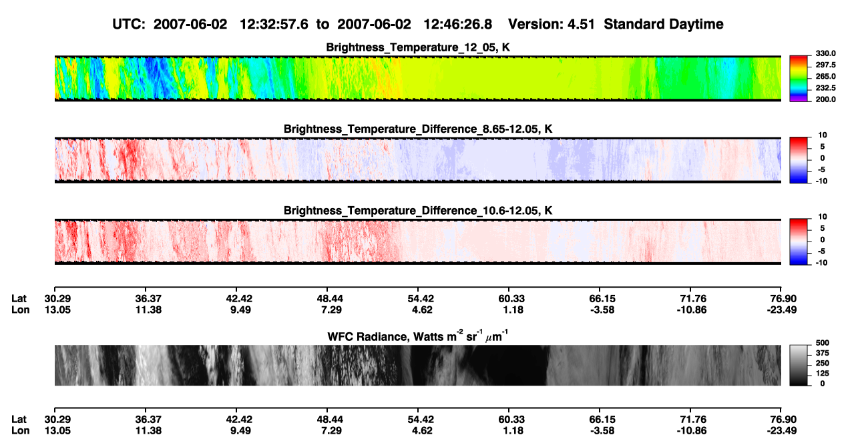Click the start time '12:32:57.6' in header
This screenshot has width=868, height=445.
pos(274,25)
